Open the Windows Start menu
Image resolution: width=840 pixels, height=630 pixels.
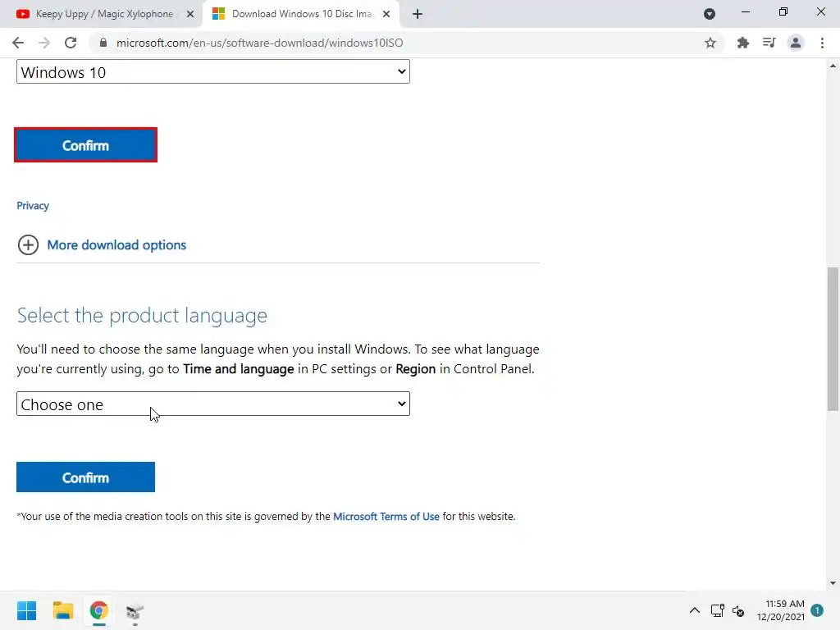[27, 610]
